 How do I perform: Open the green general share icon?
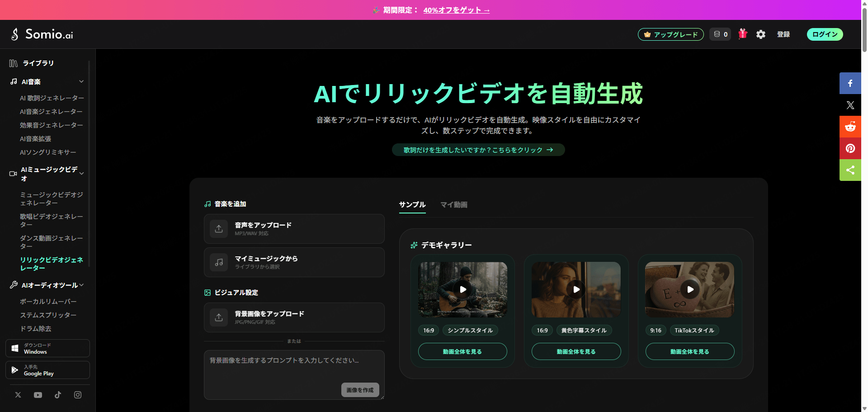pos(850,170)
